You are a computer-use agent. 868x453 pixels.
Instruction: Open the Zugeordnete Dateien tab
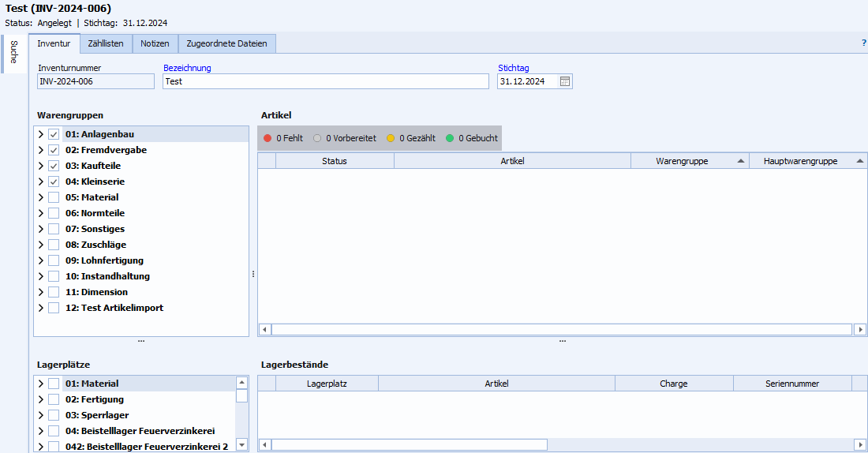(x=226, y=43)
